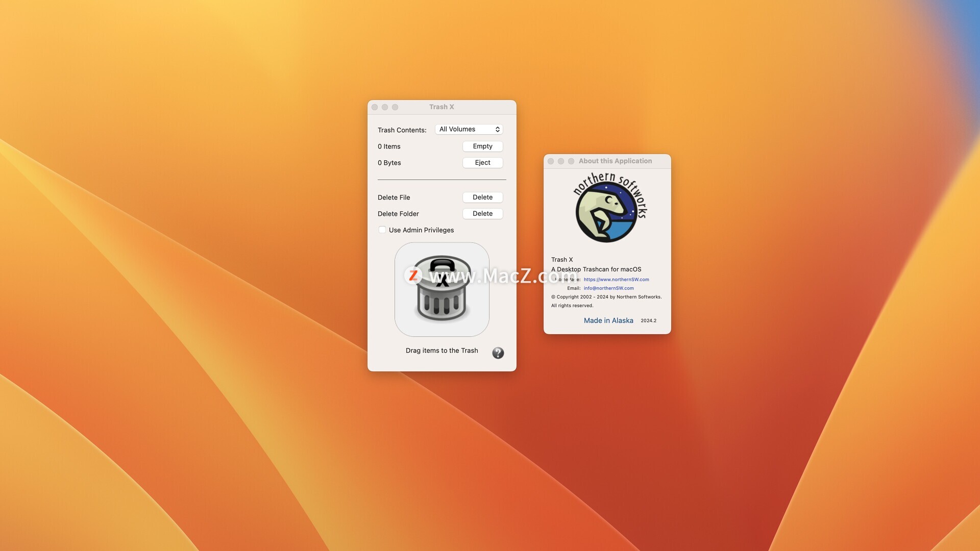
Task: Enable Use Admin Privileges checkbox
Action: (382, 230)
